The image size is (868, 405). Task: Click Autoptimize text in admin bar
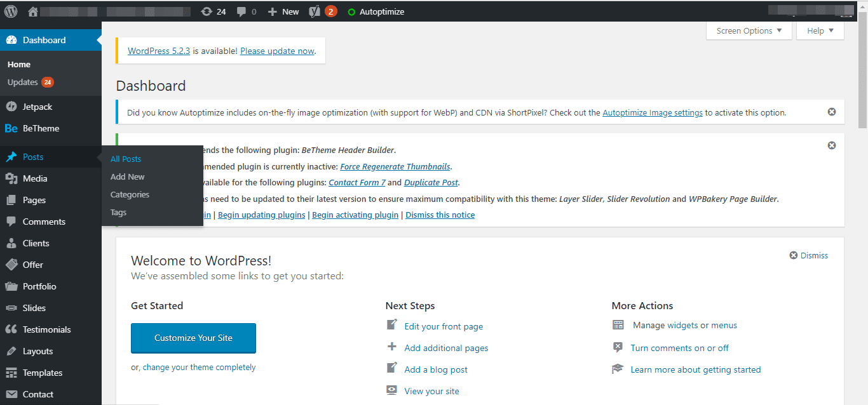click(382, 11)
